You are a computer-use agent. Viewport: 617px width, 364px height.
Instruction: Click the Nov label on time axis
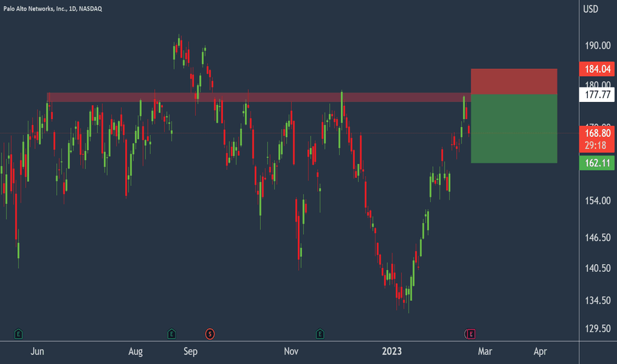[x=291, y=351]
